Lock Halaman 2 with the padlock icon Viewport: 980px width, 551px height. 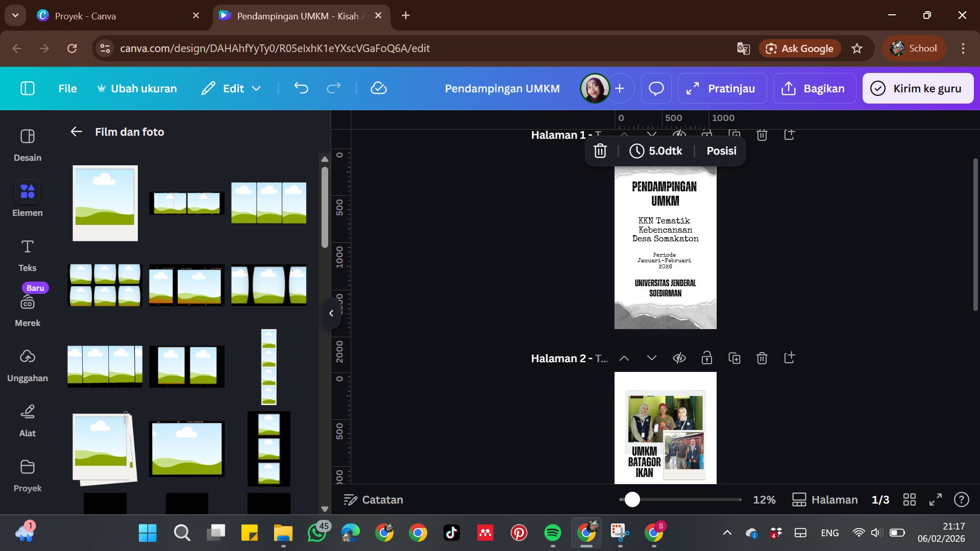(x=706, y=358)
